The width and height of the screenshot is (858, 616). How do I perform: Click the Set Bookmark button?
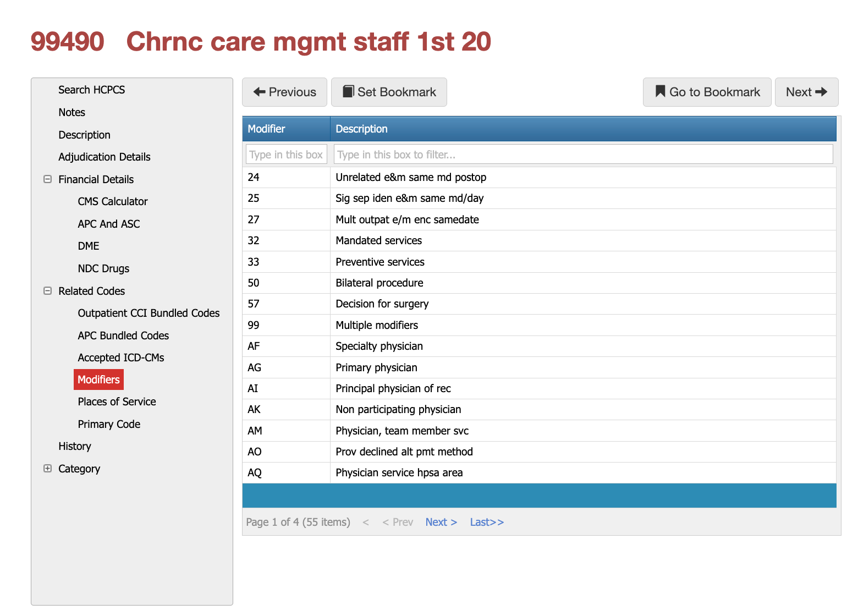pyautogui.click(x=389, y=92)
